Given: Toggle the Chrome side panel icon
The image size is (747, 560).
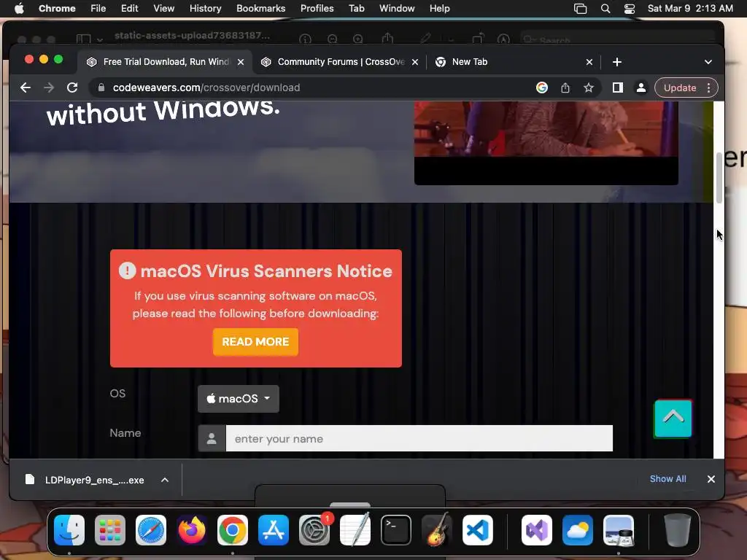Looking at the screenshot, I should [x=618, y=87].
